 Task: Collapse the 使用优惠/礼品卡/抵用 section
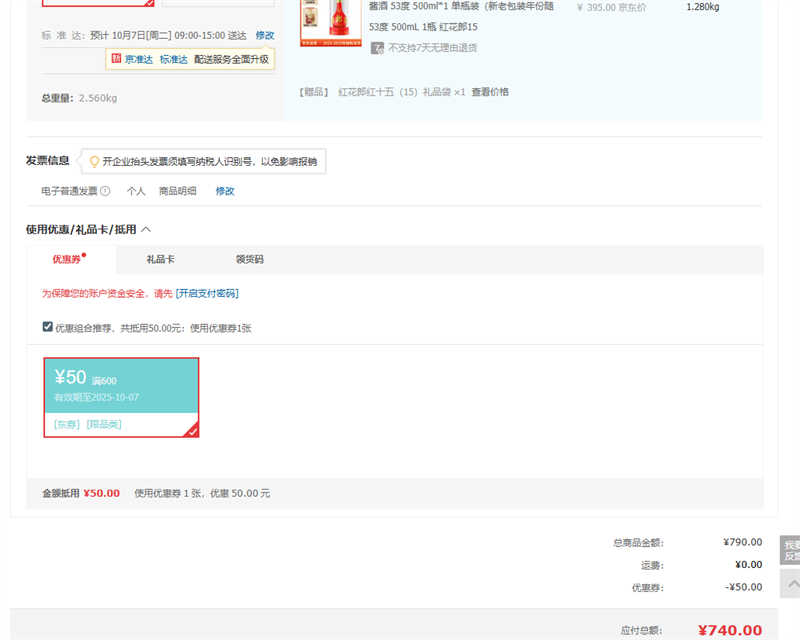point(146,229)
